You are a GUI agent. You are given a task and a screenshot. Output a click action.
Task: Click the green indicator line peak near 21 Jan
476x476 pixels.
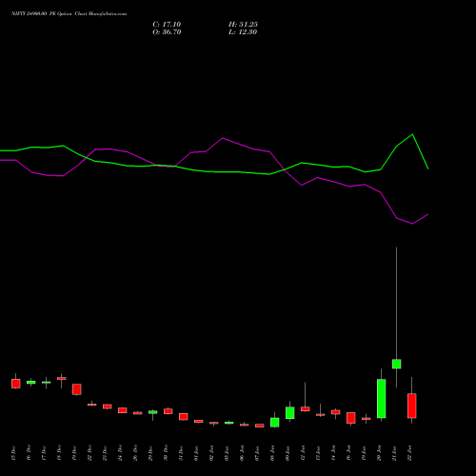(412, 134)
